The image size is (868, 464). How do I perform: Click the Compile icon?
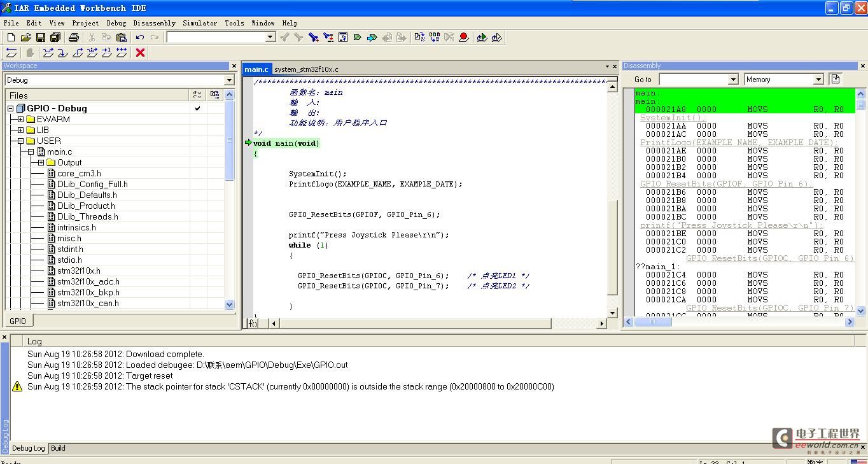[x=419, y=38]
